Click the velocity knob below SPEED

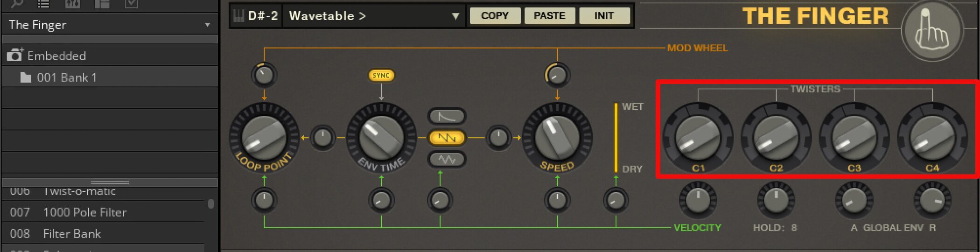tap(557, 200)
